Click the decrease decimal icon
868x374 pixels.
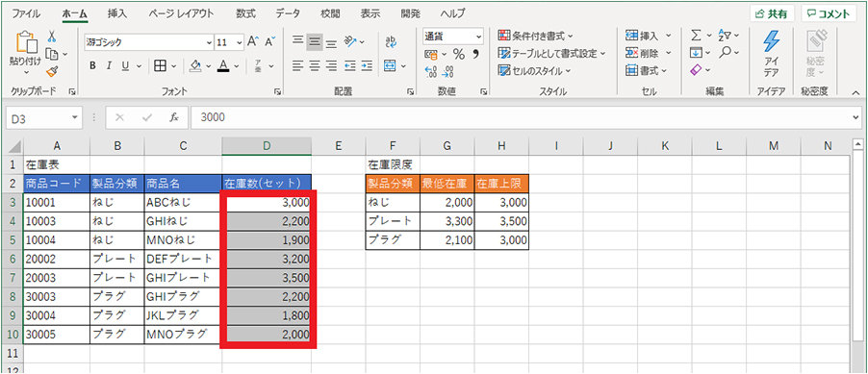(x=448, y=71)
